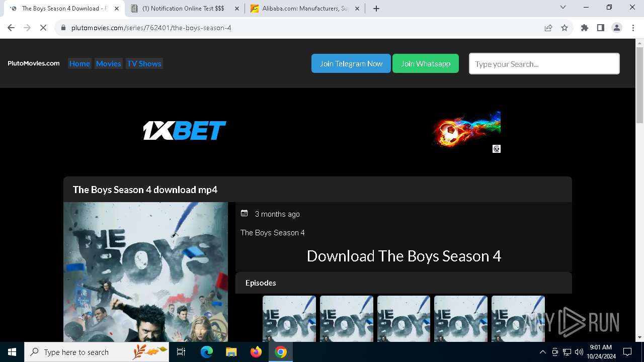Click the Join Telegram Now button
The height and width of the screenshot is (362, 644).
point(351,63)
